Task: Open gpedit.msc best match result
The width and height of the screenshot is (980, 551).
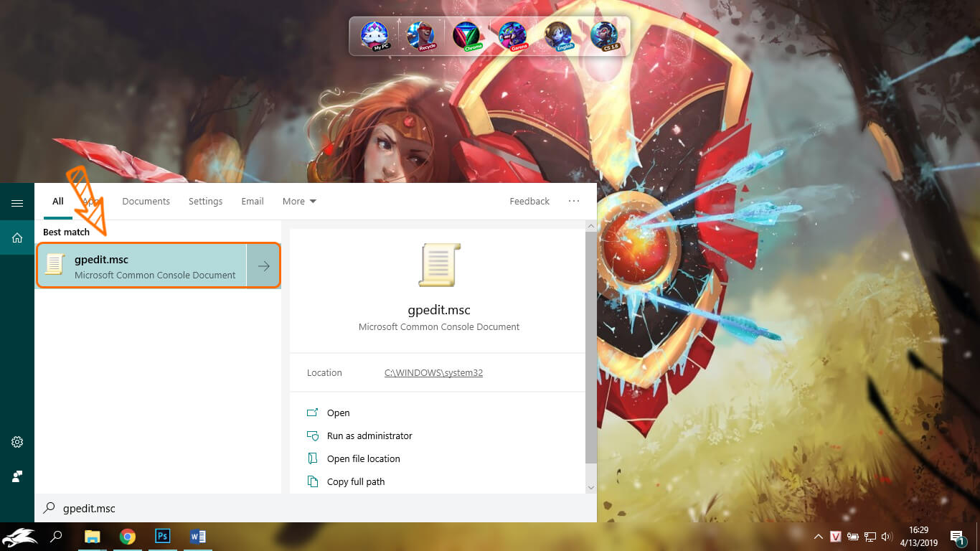Action: tap(142, 266)
